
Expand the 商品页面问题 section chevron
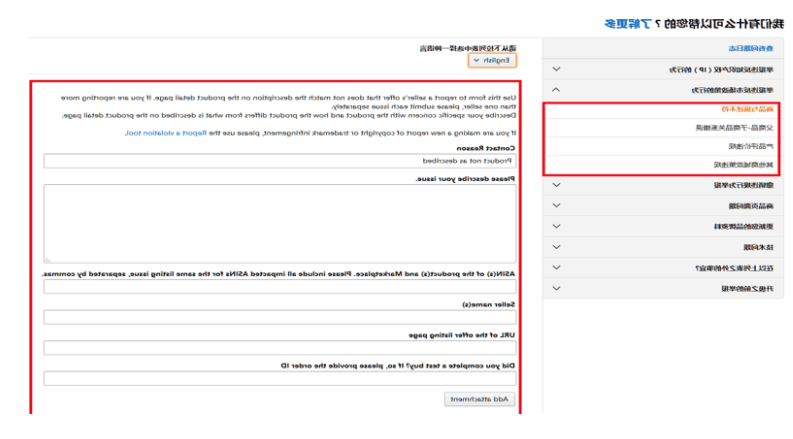(556, 206)
